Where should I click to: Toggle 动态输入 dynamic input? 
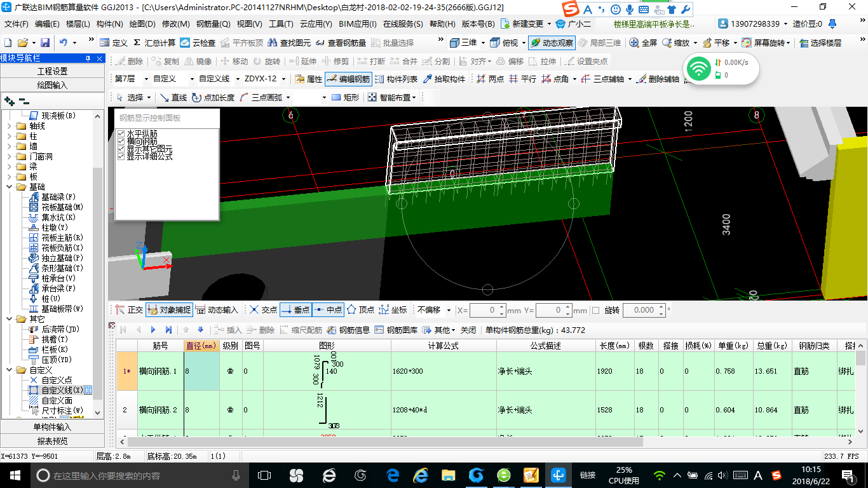217,309
